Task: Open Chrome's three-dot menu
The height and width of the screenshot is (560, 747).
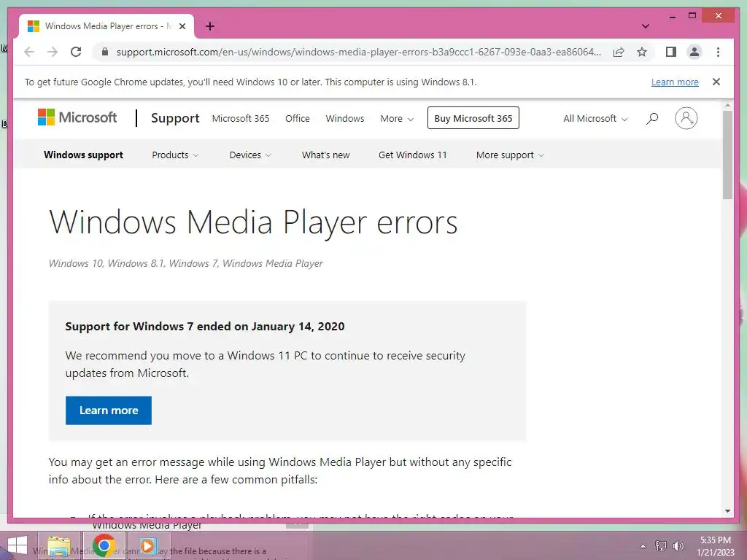Action: (x=718, y=52)
